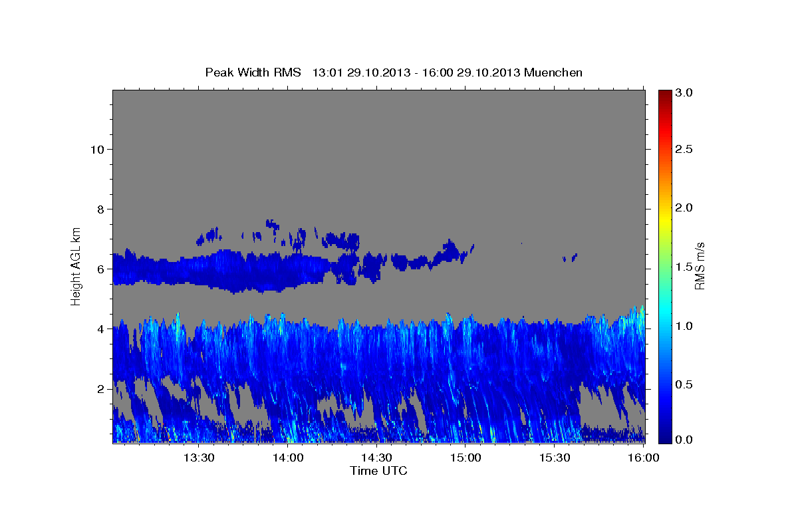Viewport: 798px width, 532px height.
Task: Click the colorbar value 0.0
Action: click(x=685, y=440)
